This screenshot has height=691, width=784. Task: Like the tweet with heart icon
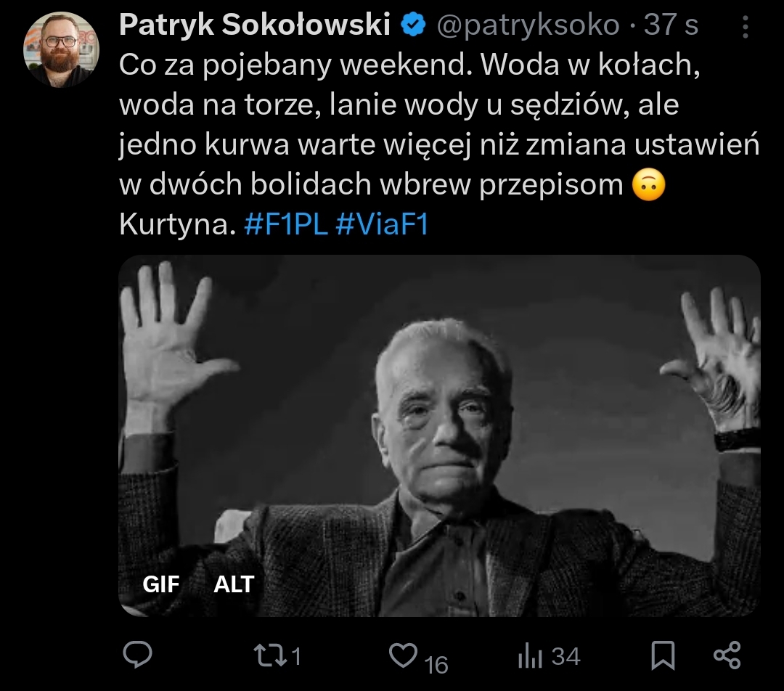(403, 655)
